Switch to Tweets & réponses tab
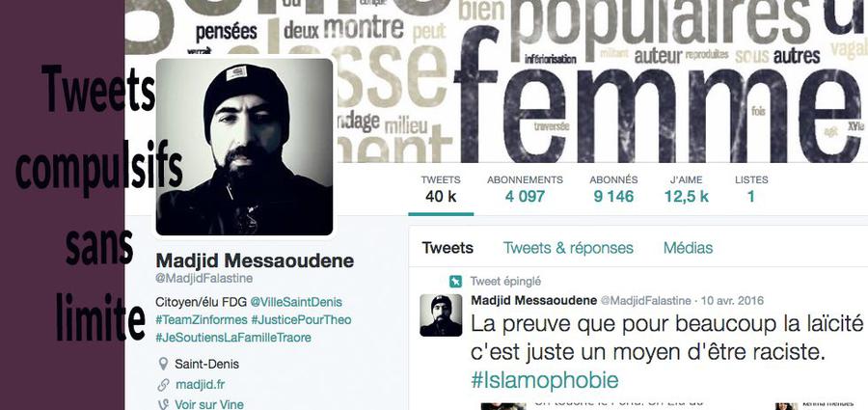 (568, 248)
